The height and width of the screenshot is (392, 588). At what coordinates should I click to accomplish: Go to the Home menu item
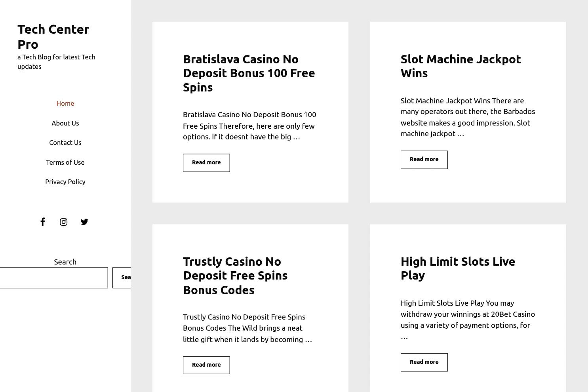[65, 103]
